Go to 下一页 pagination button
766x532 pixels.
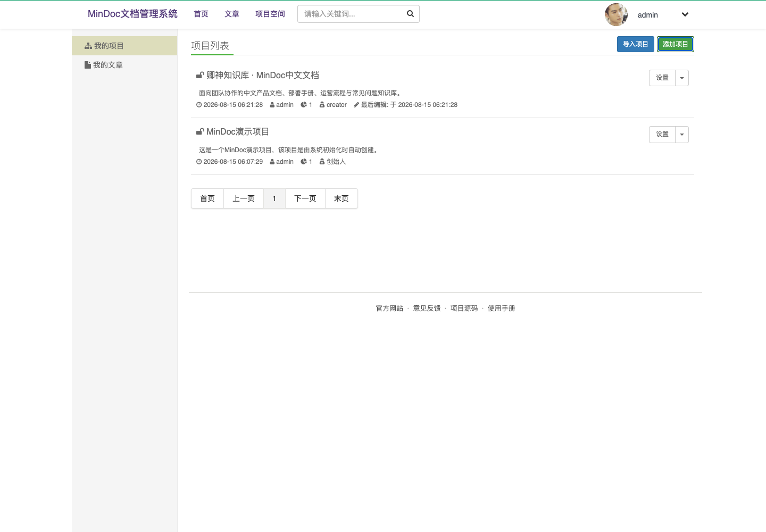pyautogui.click(x=305, y=198)
